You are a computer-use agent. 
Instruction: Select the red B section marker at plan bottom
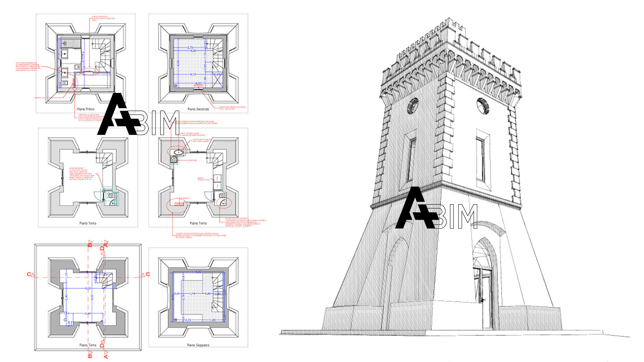pos(89,354)
